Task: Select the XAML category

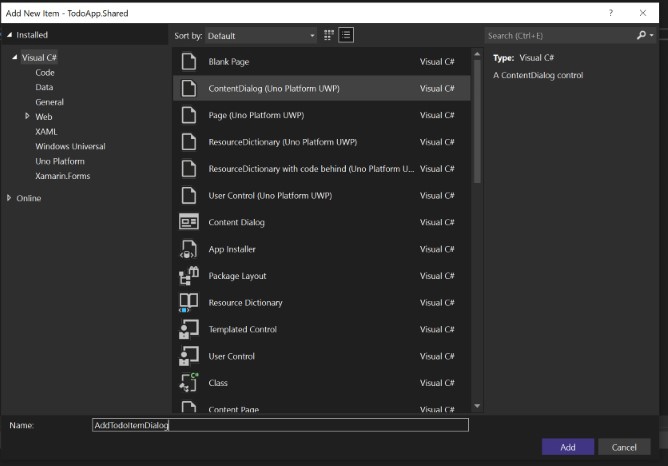Action: tap(46, 132)
